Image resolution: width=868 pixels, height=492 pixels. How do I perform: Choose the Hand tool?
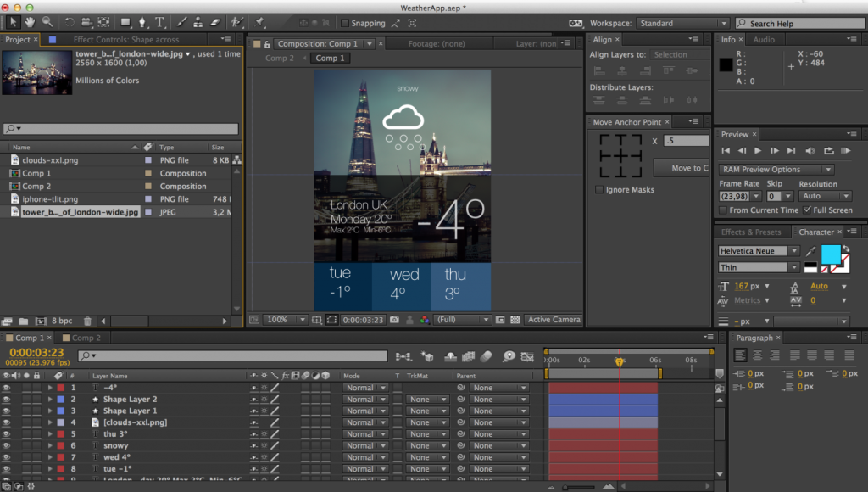(x=30, y=21)
